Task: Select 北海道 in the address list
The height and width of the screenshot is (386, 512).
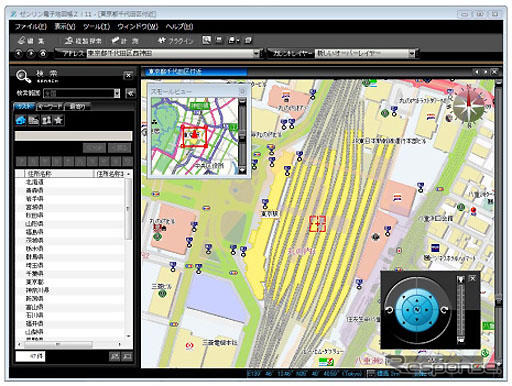Action: pos(35,182)
